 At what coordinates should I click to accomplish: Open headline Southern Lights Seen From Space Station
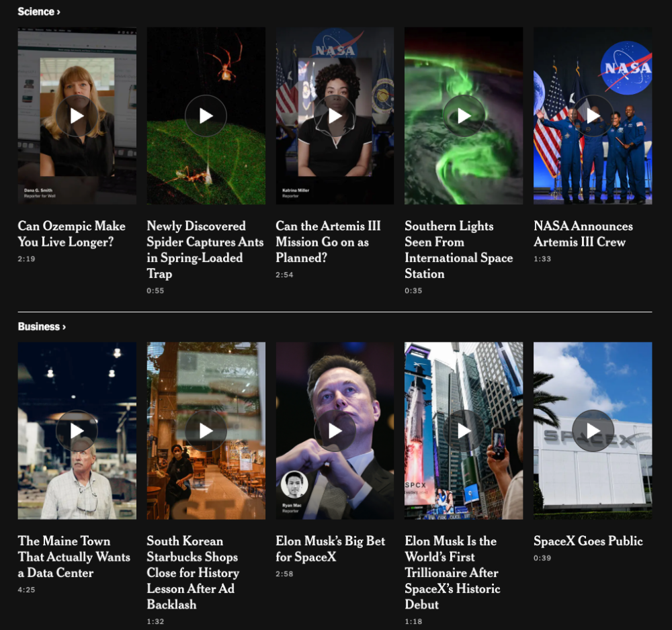pos(458,250)
